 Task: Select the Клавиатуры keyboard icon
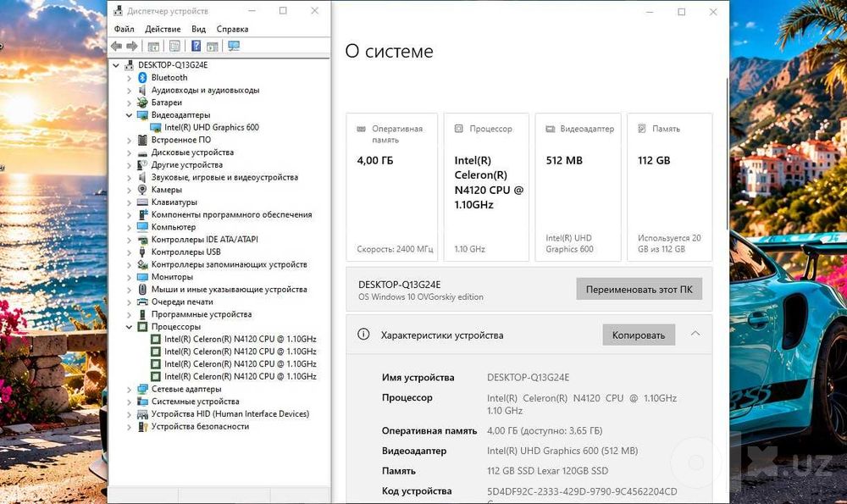(142, 202)
